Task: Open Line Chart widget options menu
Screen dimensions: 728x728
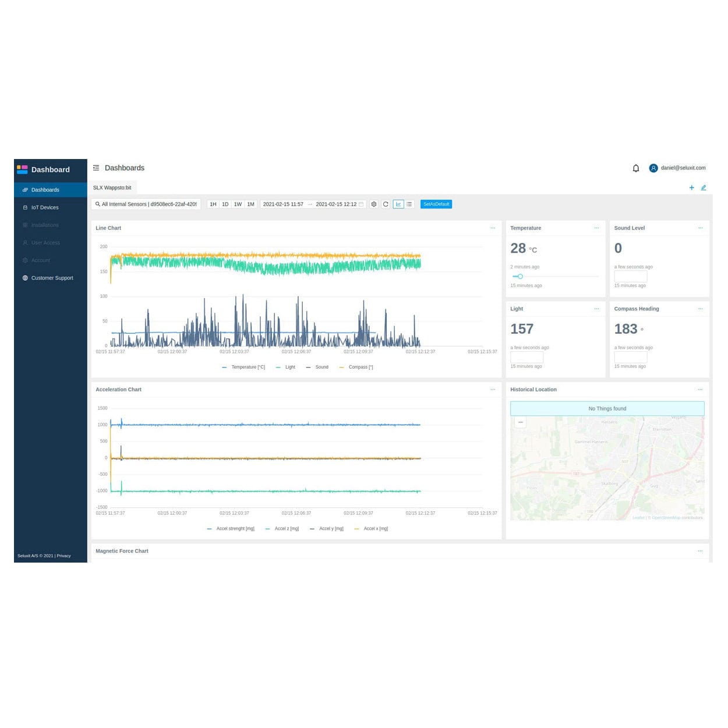Action: [x=492, y=228]
